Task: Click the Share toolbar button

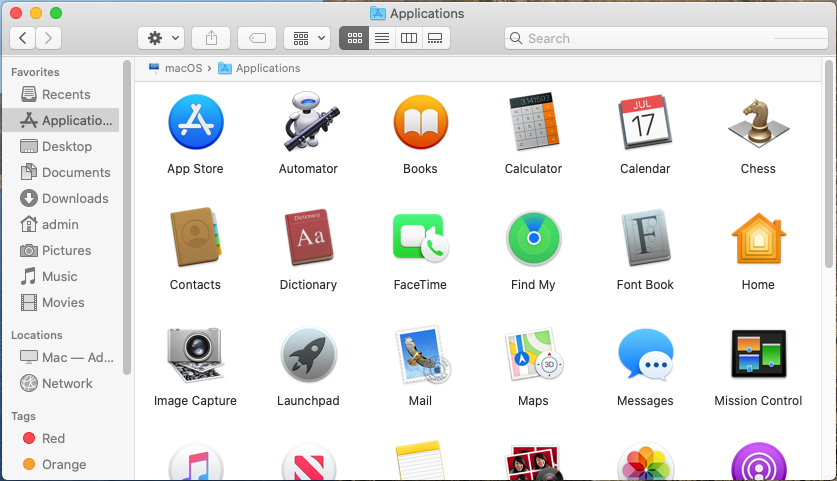Action: click(211, 38)
